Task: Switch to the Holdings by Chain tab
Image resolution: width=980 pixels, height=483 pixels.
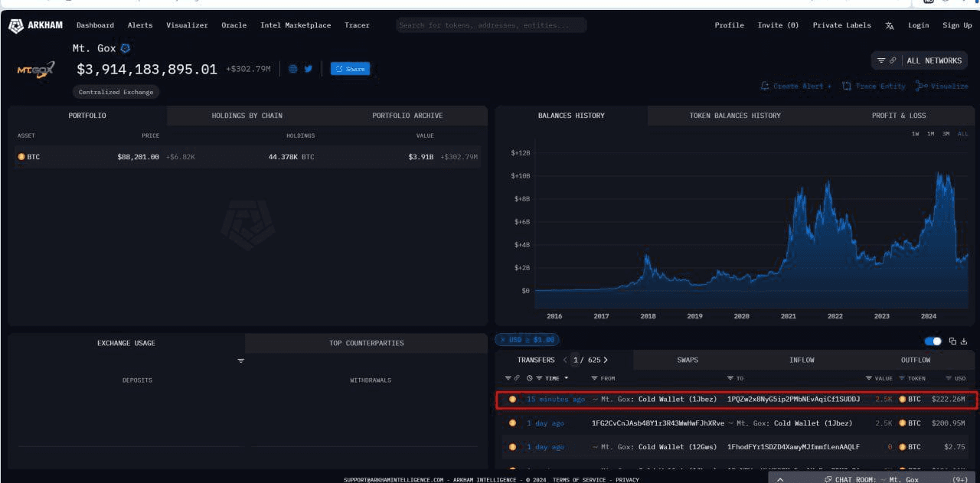Action: 247,116
